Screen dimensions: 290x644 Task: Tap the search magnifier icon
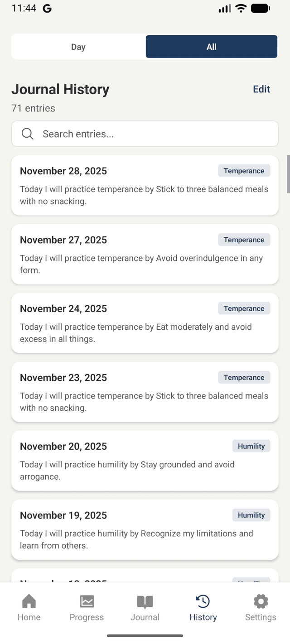point(27,134)
